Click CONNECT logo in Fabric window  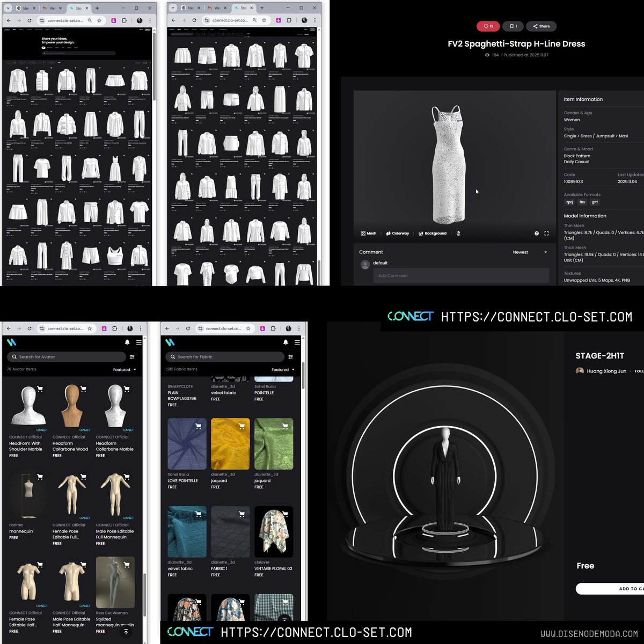[170, 342]
